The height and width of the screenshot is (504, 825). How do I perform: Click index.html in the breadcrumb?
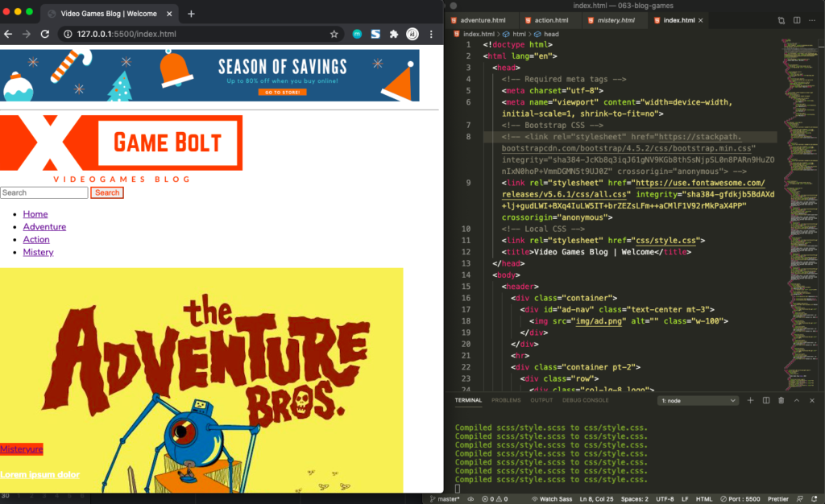click(x=479, y=34)
